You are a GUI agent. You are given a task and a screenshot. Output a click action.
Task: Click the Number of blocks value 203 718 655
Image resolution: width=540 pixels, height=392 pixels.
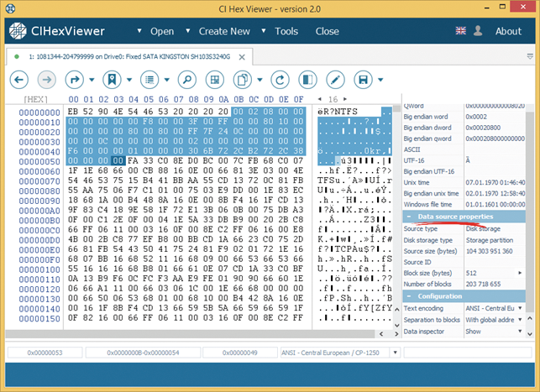tap(483, 284)
